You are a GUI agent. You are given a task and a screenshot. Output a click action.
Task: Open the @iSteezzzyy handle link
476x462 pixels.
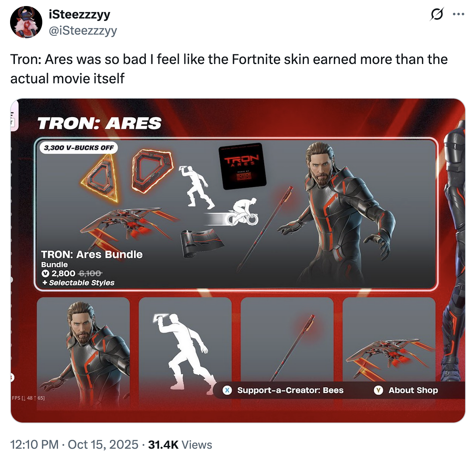pos(83,31)
